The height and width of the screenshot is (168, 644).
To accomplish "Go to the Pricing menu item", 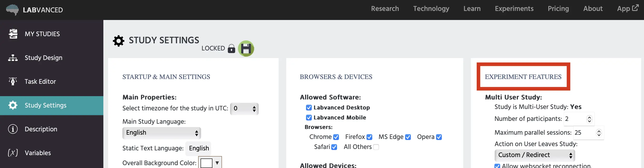I will pyautogui.click(x=558, y=9).
